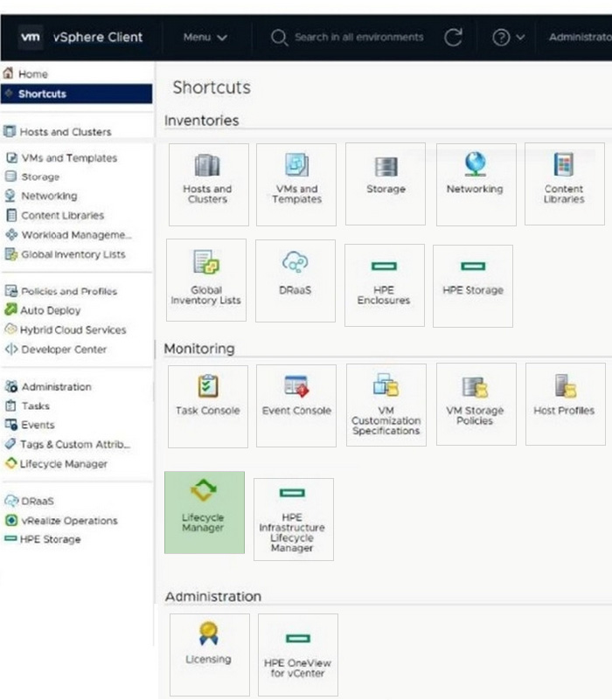Open vRealize Operations sidebar link
Image resolution: width=612 pixels, height=700 pixels.
coord(69,520)
